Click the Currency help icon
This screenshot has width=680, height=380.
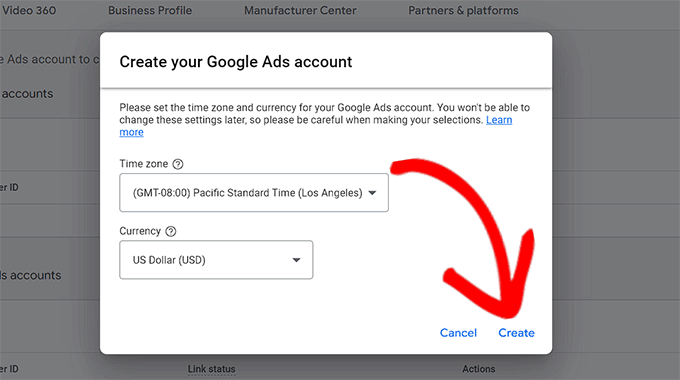(x=171, y=231)
